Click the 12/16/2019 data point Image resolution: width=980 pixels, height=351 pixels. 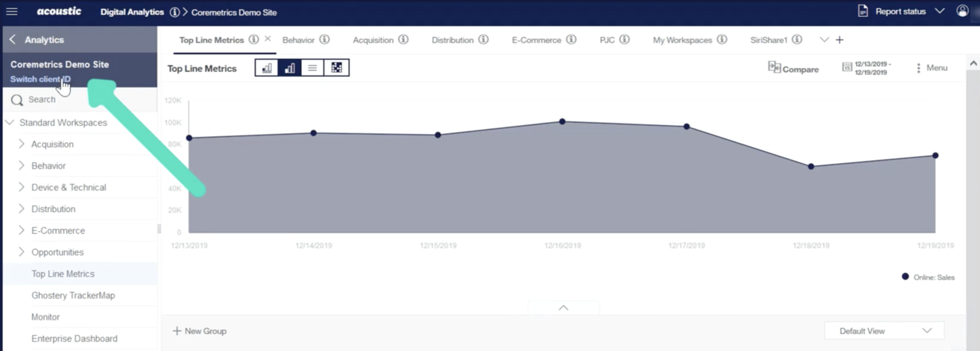click(562, 122)
